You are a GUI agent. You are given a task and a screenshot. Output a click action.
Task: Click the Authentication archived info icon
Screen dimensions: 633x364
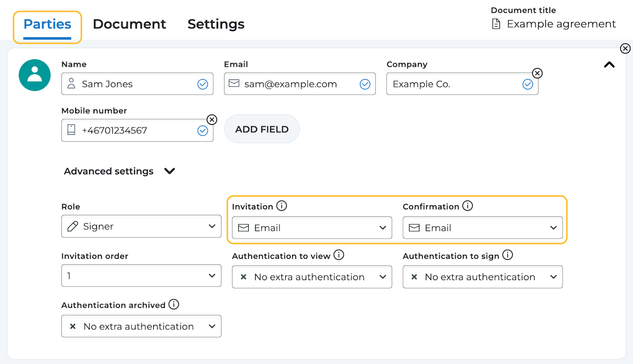point(174,305)
